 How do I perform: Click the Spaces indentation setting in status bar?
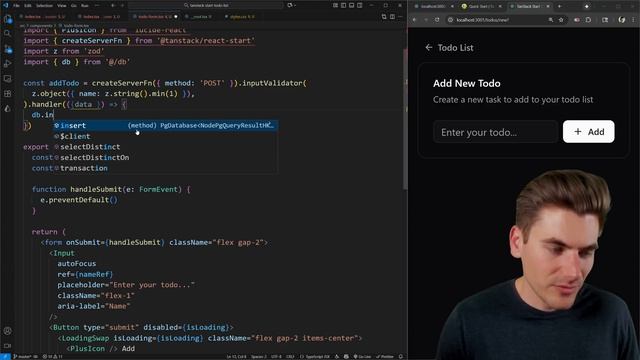[258, 356]
